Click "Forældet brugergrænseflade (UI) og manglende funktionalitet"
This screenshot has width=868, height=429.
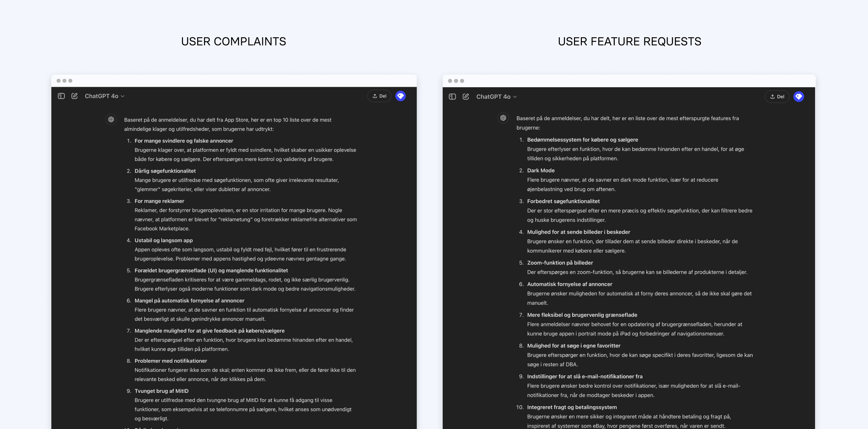211,270
